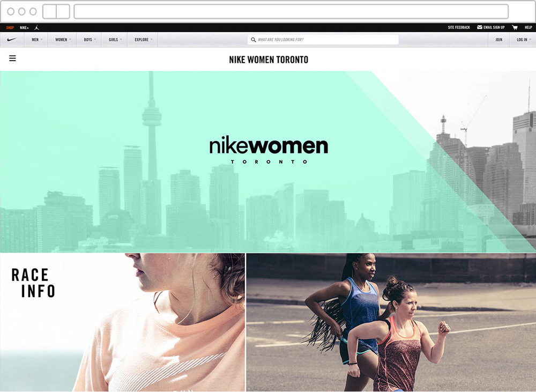Expand the Boys dropdown menu
Screen dimensions: 536x392
89,40
